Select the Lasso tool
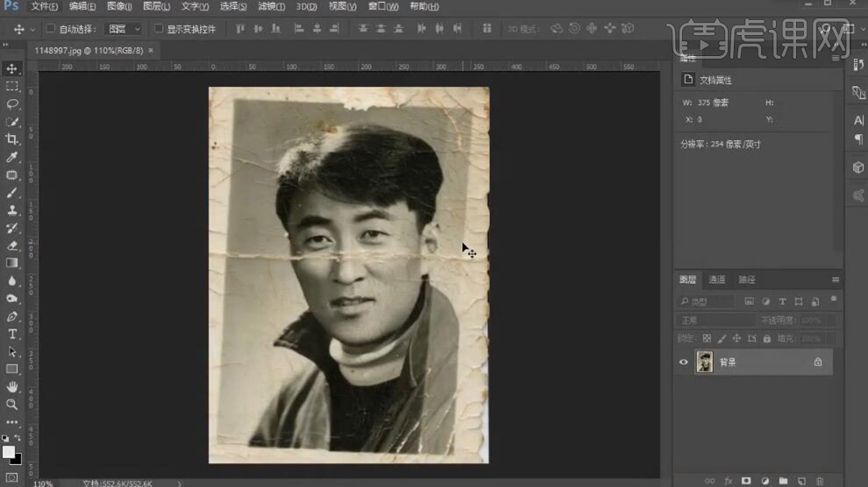The width and height of the screenshot is (868, 487). 11,104
